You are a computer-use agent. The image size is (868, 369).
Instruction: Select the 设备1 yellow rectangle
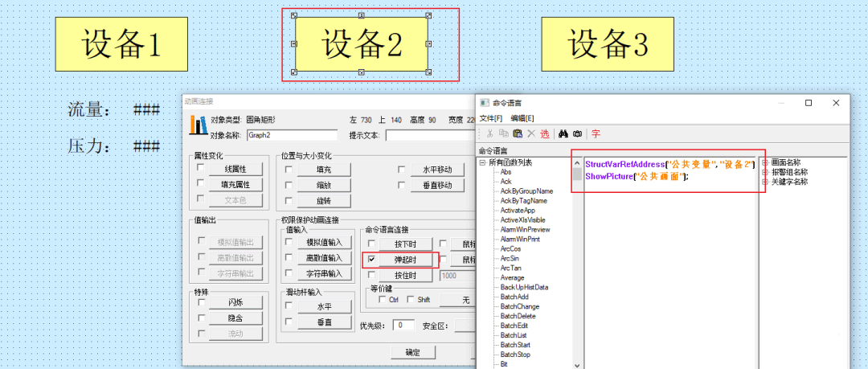click(121, 43)
